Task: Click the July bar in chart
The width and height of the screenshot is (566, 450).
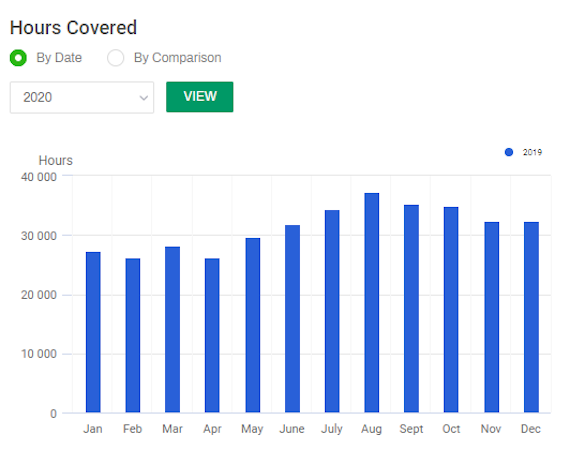Action: [332, 311]
